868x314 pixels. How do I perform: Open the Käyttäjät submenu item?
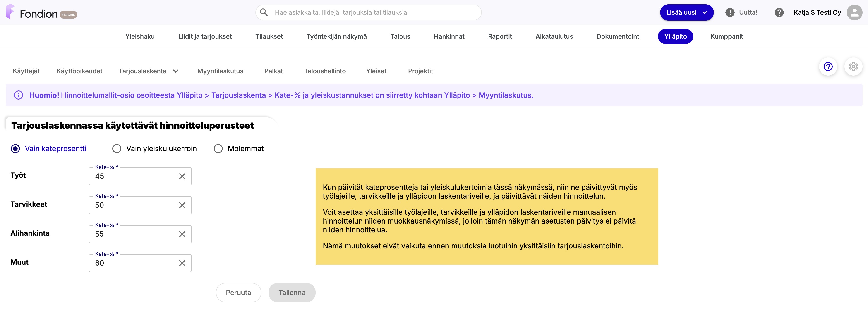point(26,71)
